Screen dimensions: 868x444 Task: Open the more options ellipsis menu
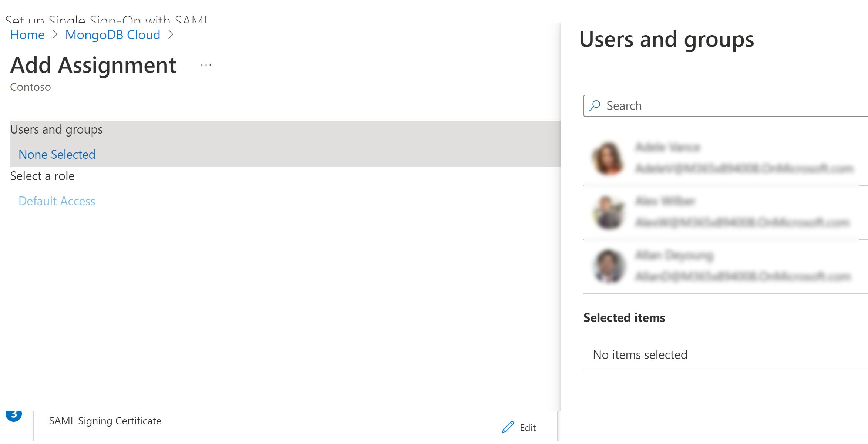tap(206, 65)
